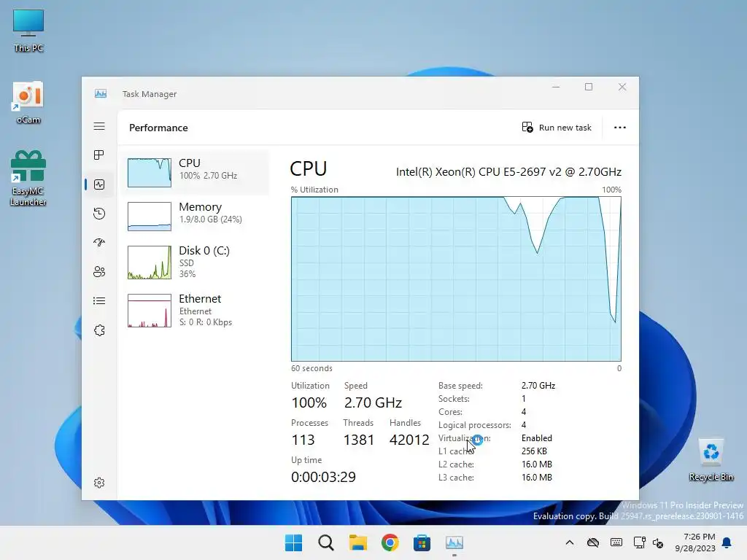Click the 100% utilization value
Image resolution: width=747 pixels, height=560 pixels.
click(x=309, y=402)
